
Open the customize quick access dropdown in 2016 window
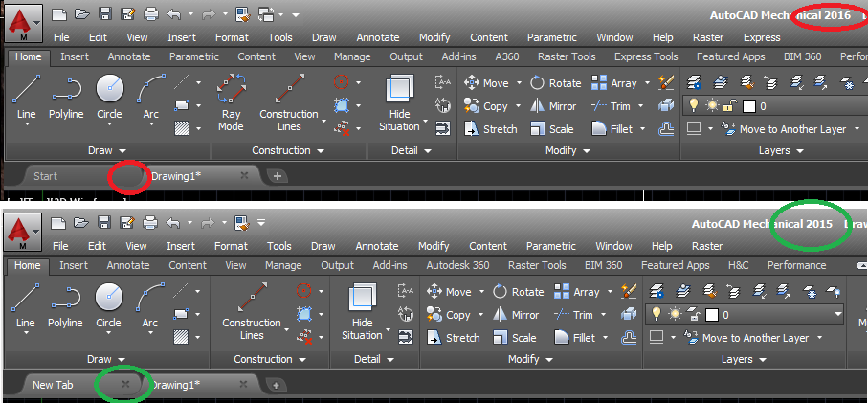(296, 13)
